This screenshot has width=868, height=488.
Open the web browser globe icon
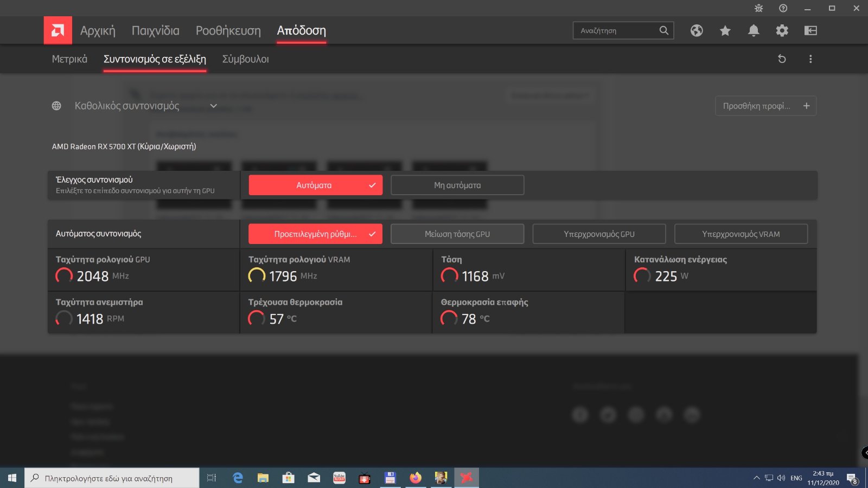tap(697, 30)
